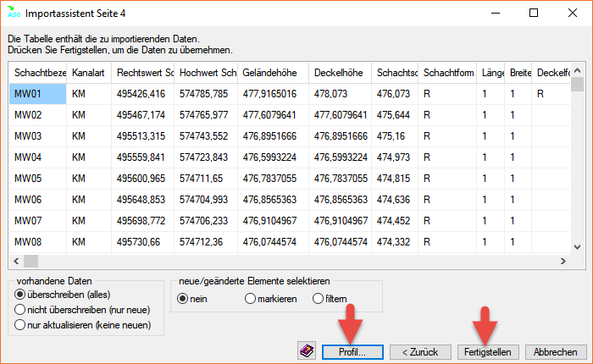Select the MW01 cell in table
Screen dimensions: 593x364
click(38, 94)
